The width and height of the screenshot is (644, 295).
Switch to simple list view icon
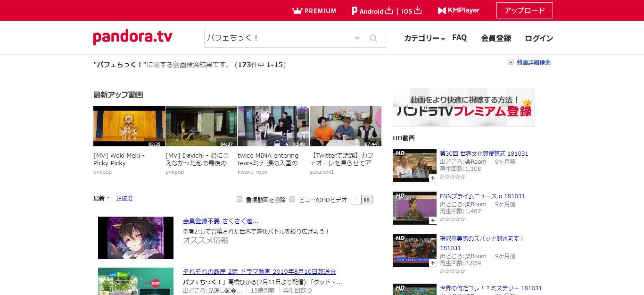tap(356, 200)
